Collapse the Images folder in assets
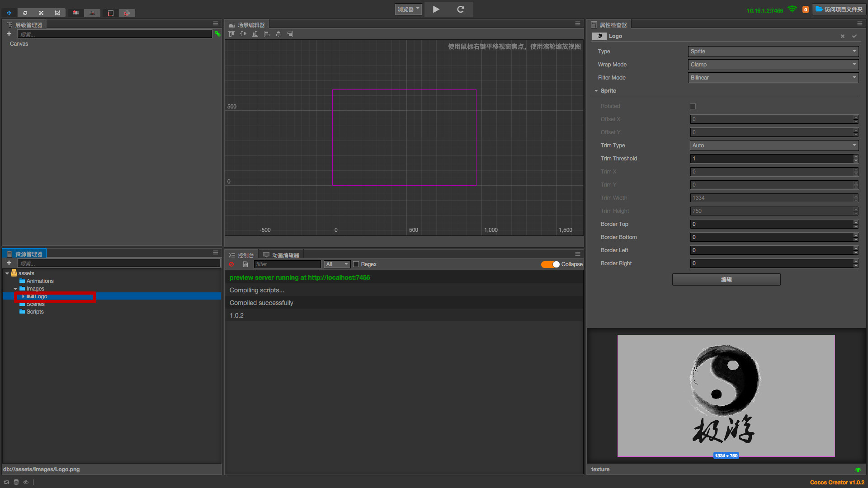This screenshot has width=868, height=488. [15, 289]
